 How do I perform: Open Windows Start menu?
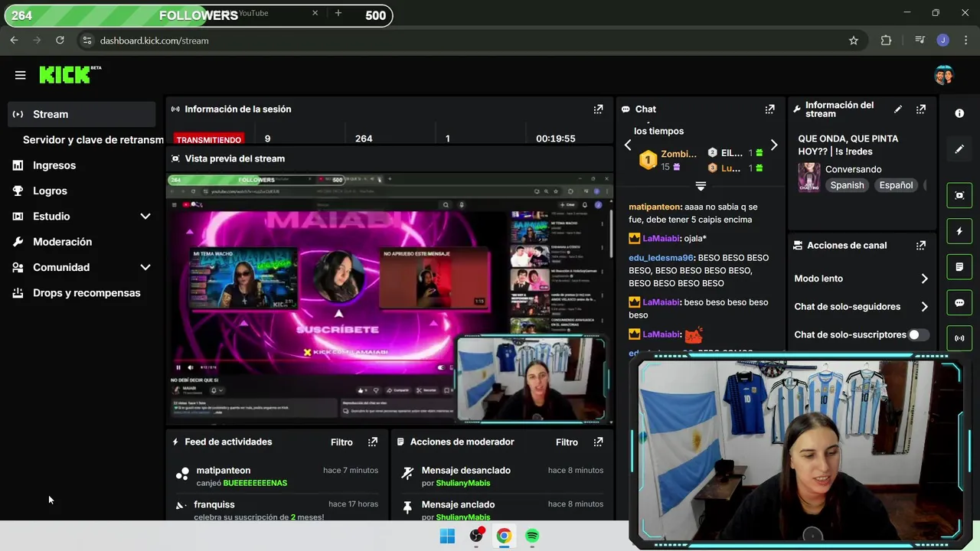pyautogui.click(x=447, y=536)
